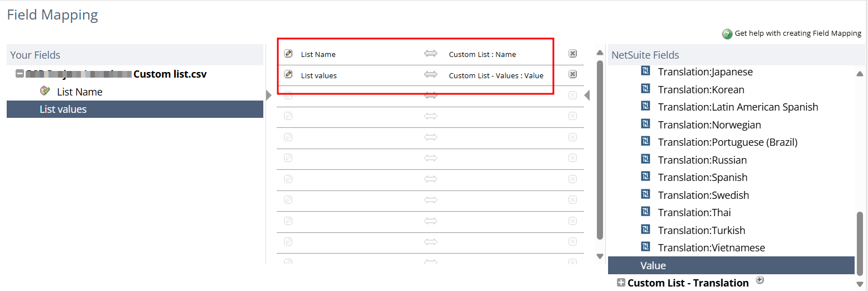Remove the List values mapping row
Screen dimensions: 868x291
(x=572, y=74)
